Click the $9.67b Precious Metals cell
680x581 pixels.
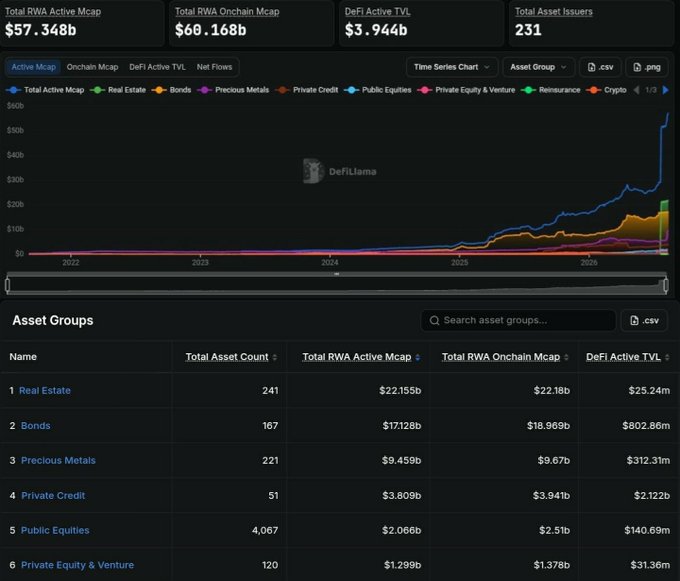pos(553,460)
